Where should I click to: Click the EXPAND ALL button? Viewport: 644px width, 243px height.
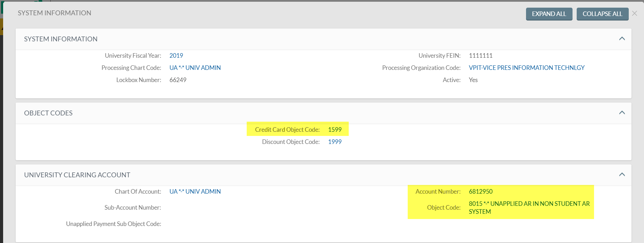[x=549, y=14]
